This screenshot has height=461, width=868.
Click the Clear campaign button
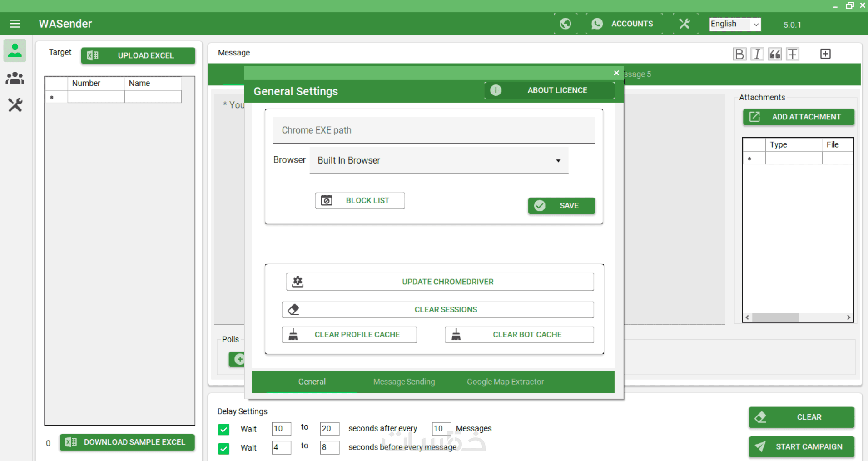tap(801, 417)
